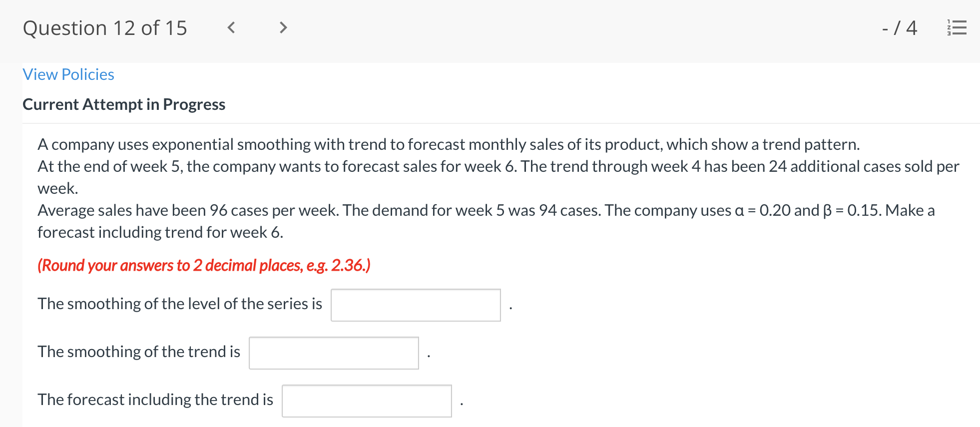Navigate forward using the '>' control
This screenshot has width=980, height=427.
(x=283, y=28)
